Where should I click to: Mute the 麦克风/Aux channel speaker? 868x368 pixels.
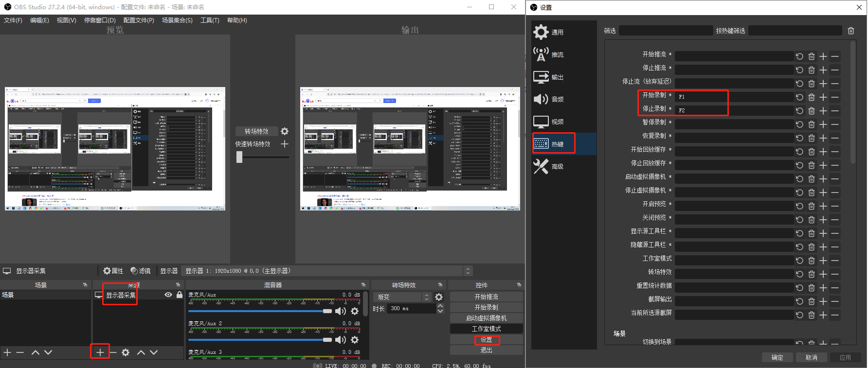pos(341,311)
